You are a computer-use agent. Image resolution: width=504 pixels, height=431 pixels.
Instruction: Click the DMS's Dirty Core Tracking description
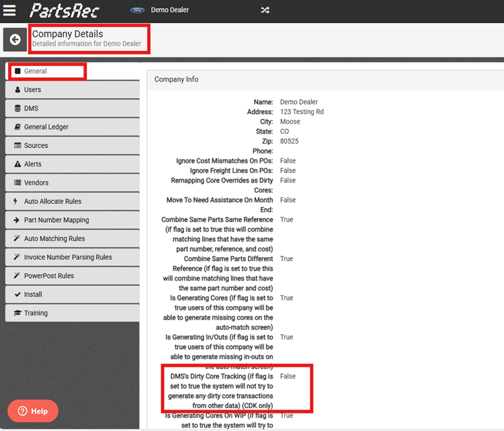(x=220, y=391)
